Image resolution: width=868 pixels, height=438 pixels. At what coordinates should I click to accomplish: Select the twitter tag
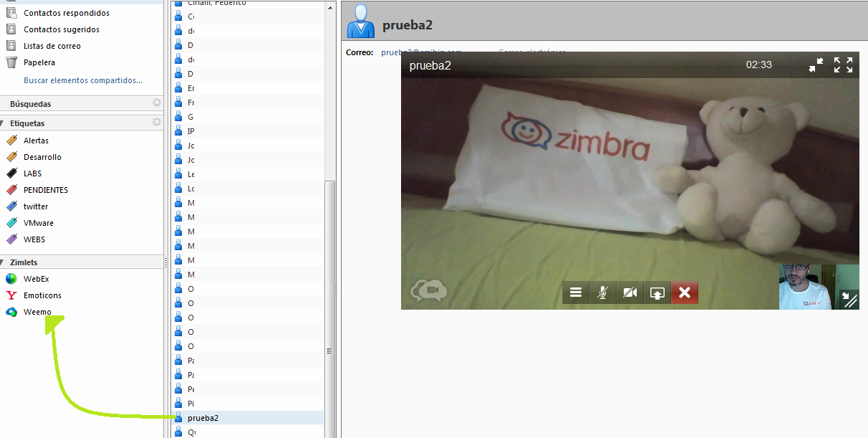click(36, 206)
